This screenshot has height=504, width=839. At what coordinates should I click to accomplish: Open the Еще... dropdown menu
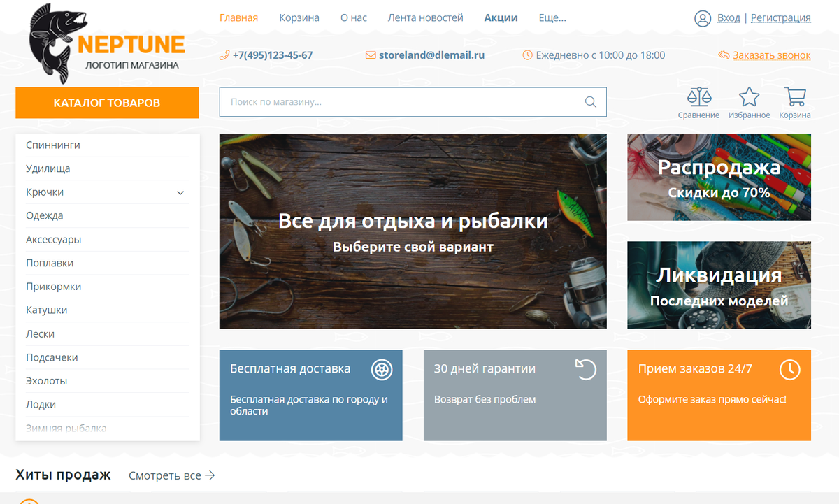(x=552, y=17)
